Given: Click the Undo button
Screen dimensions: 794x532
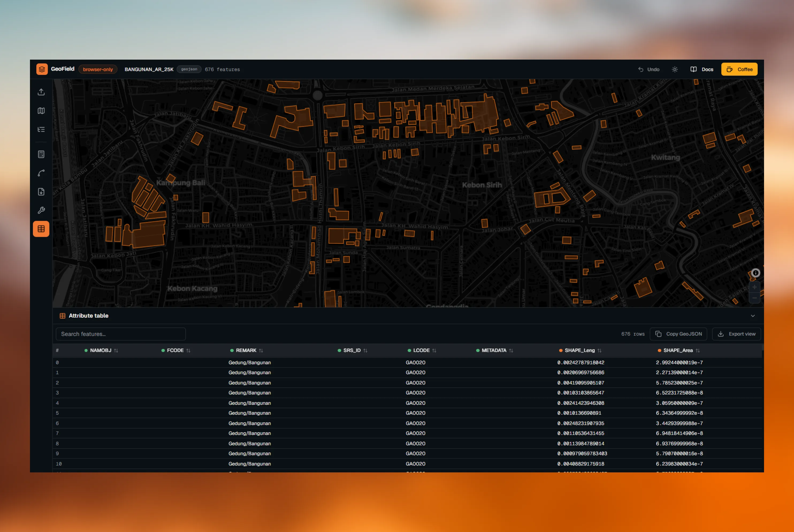Looking at the screenshot, I should pos(649,69).
